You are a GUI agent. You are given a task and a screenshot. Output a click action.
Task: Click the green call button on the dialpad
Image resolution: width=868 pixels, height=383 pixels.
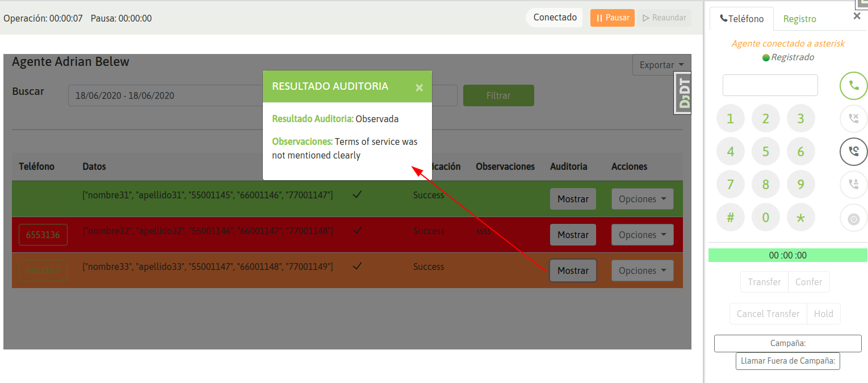[x=853, y=86]
